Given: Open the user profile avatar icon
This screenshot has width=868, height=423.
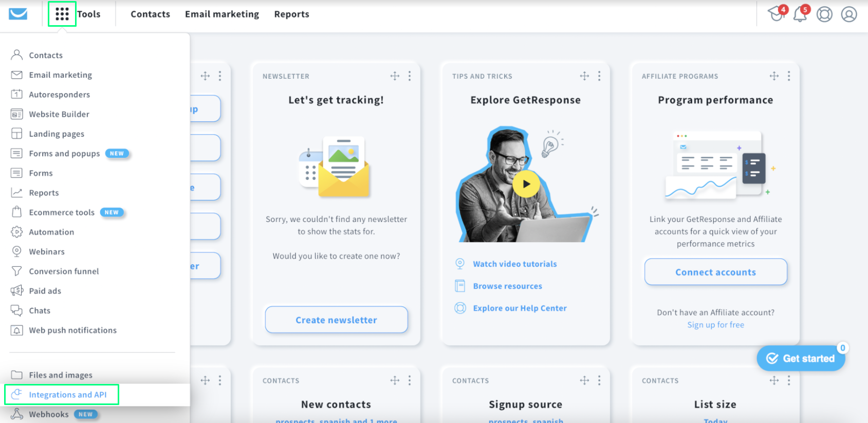Looking at the screenshot, I should click(x=849, y=14).
